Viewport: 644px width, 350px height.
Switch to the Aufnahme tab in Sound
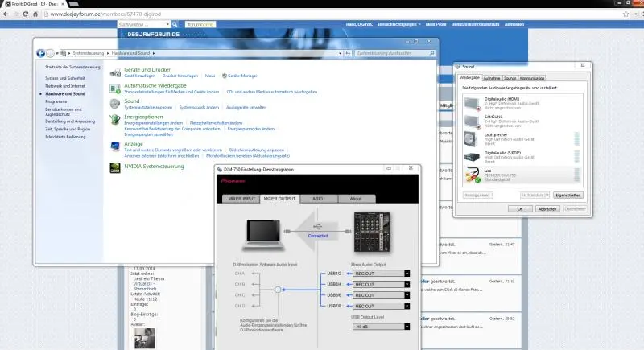491,77
